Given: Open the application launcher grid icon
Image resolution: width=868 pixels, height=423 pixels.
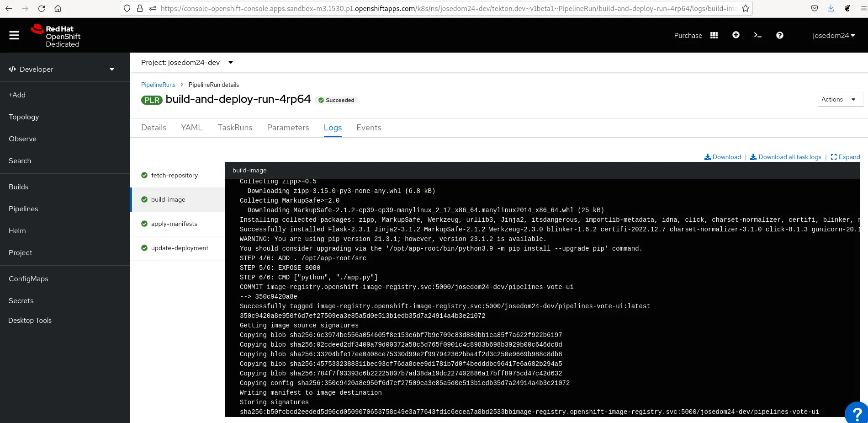Looking at the screenshot, I should [714, 35].
